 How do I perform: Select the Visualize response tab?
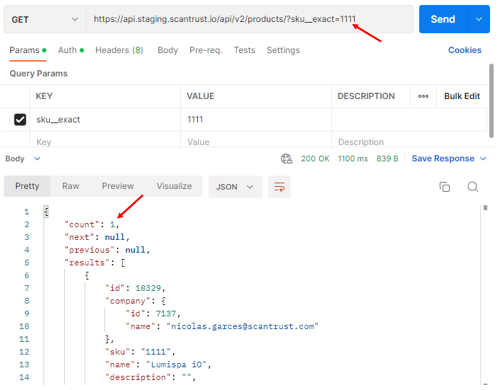click(x=174, y=186)
